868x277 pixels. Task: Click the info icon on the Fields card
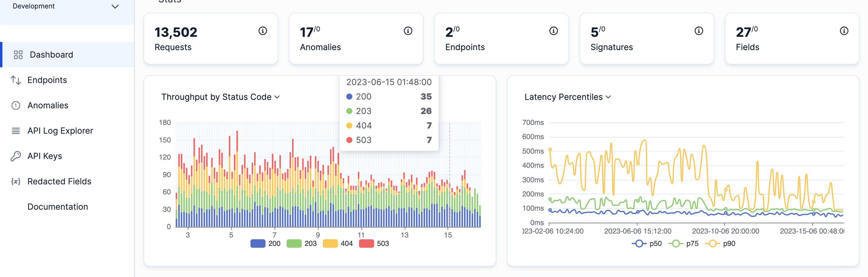coord(844,31)
